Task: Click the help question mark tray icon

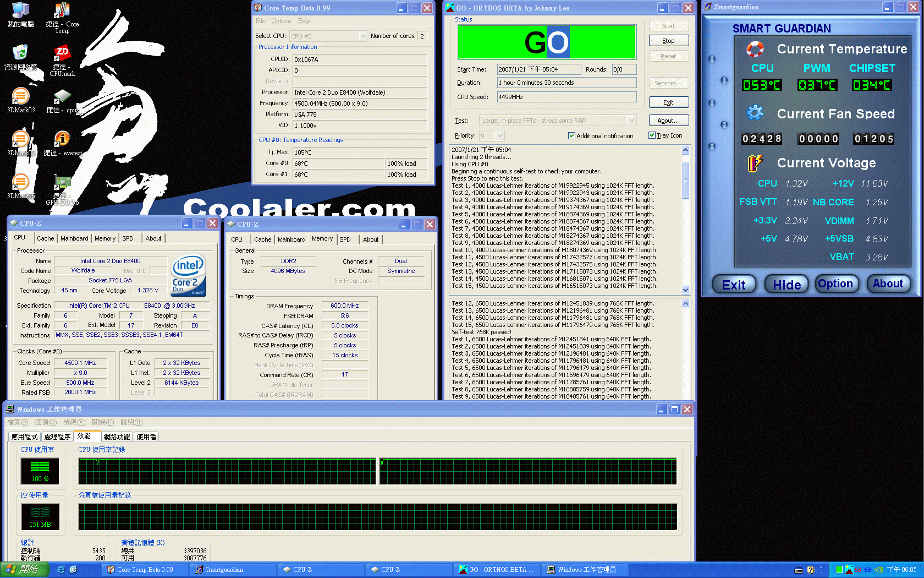Action: pyautogui.click(x=810, y=570)
